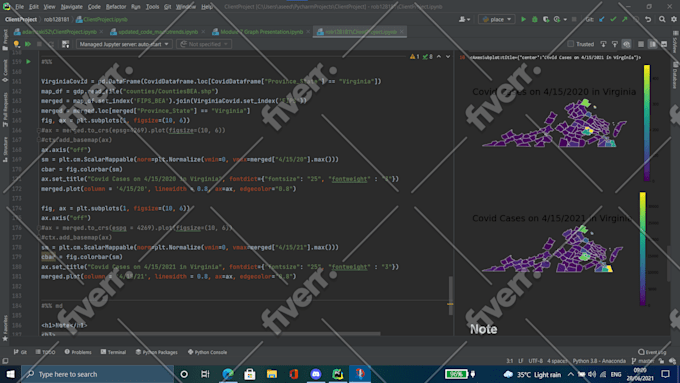Viewport: 680px width, 383px height.
Task: Open the Structure sidebar panel
Action: click(x=5, y=149)
